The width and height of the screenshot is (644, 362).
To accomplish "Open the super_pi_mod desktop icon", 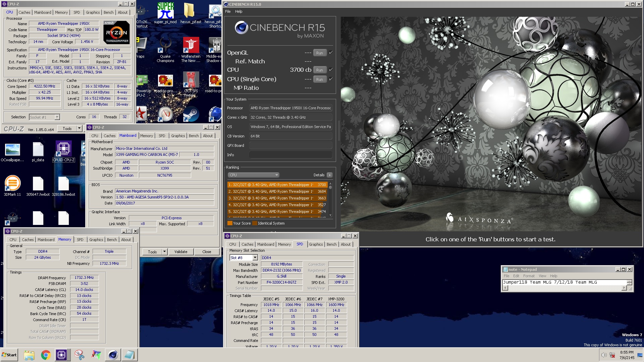I will click(165, 13).
